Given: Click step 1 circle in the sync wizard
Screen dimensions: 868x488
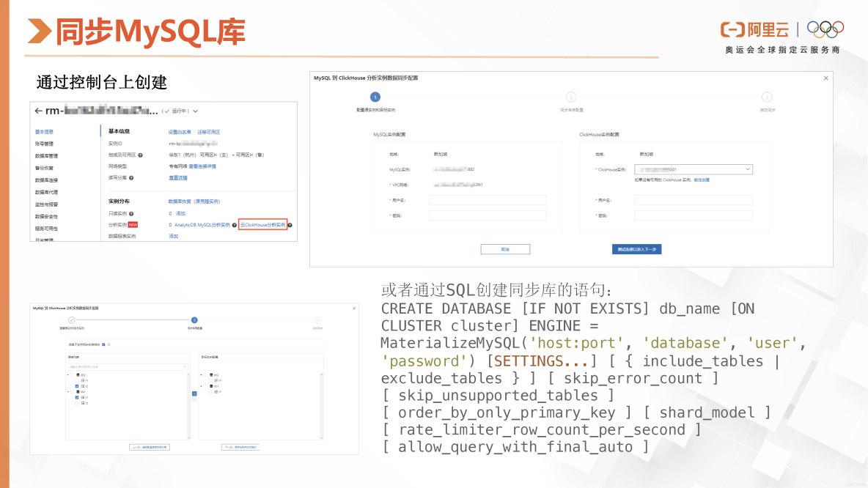Looking at the screenshot, I should pyautogui.click(x=375, y=97).
